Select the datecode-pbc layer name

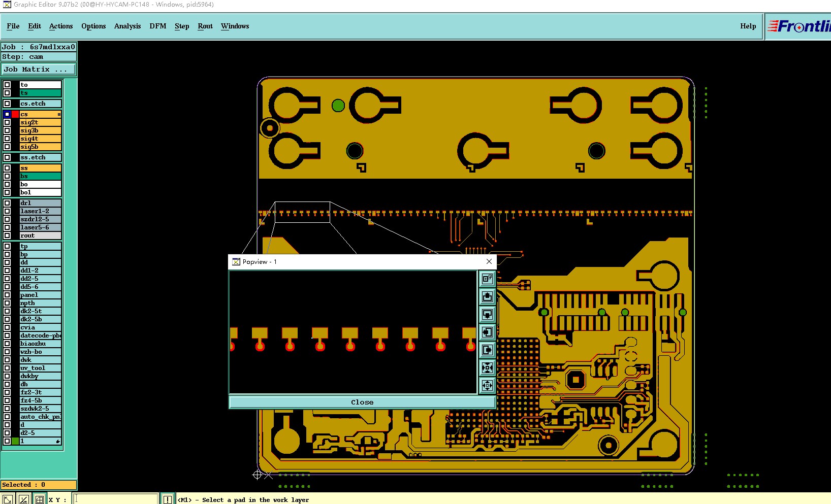[x=41, y=335]
